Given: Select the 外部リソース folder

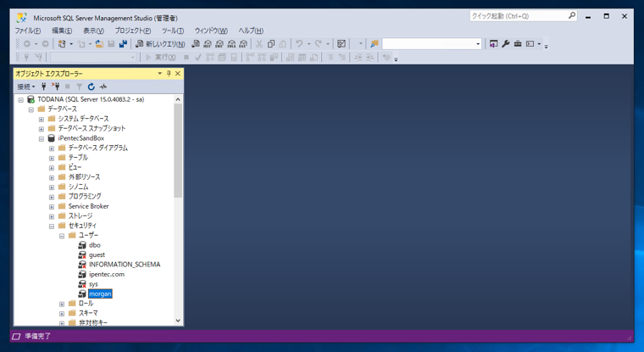Looking at the screenshot, I should [x=84, y=176].
